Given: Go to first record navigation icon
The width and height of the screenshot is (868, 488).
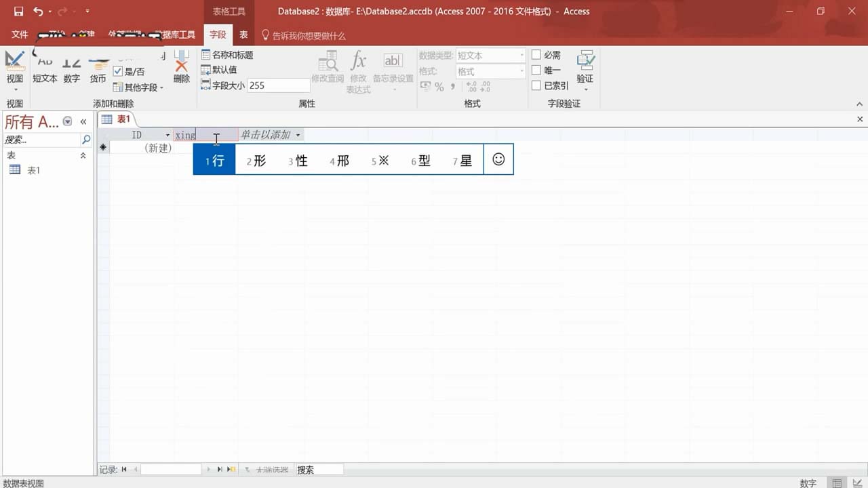Looking at the screenshot, I should pyautogui.click(x=124, y=470).
